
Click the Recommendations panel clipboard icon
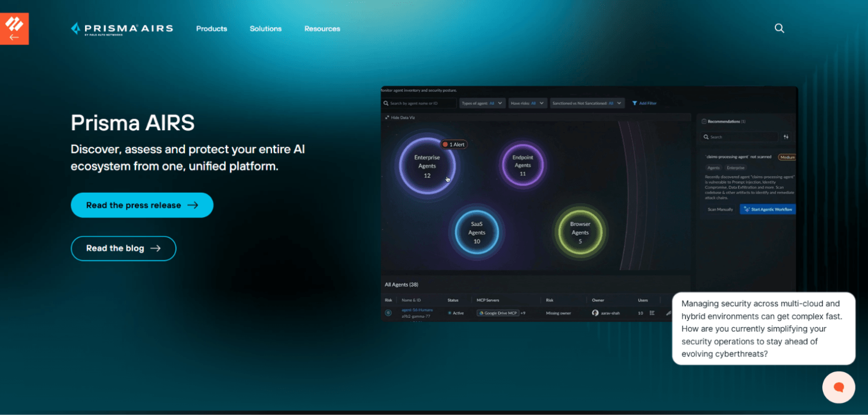pos(704,122)
